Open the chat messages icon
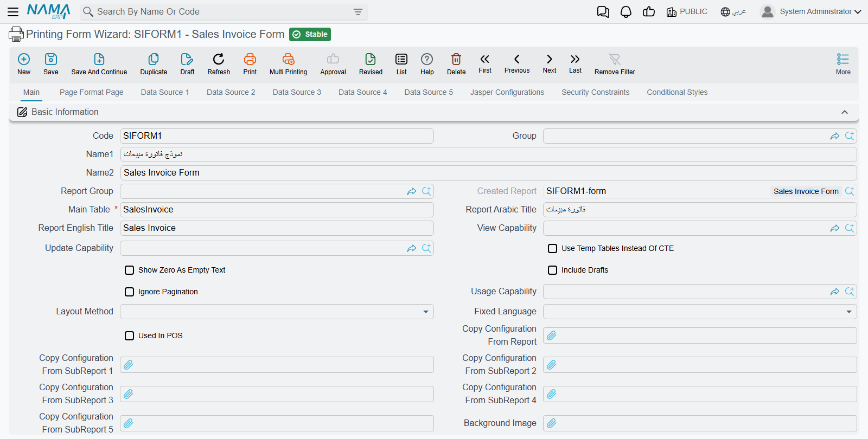Image resolution: width=868 pixels, height=439 pixels. click(603, 12)
